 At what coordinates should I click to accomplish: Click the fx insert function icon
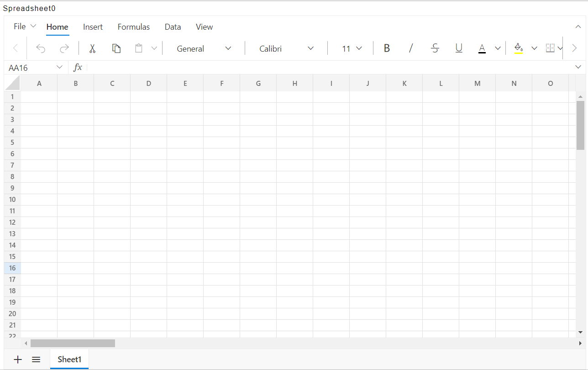(x=78, y=68)
